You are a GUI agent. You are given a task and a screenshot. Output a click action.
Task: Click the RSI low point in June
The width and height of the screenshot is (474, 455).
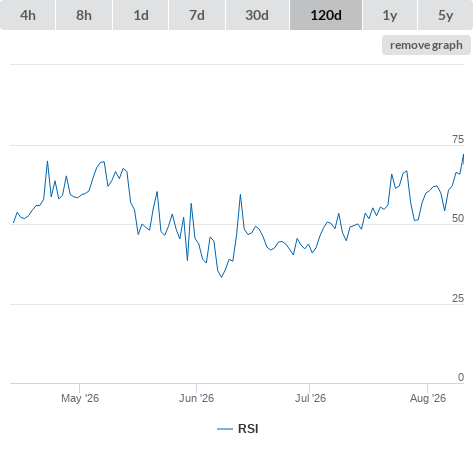click(221, 277)
